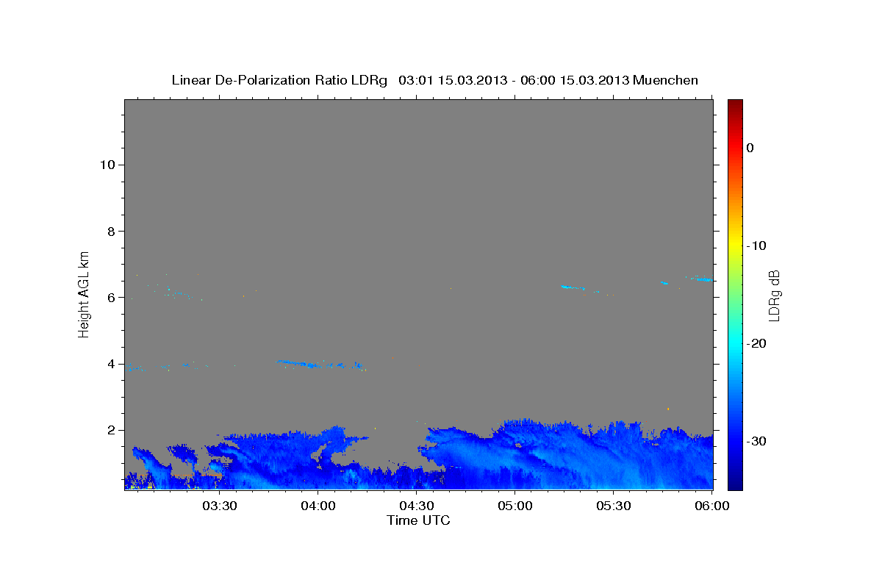This screenshot has width=882, height=588.
Task: Click the '03:30' time tick label
Action: click(x=219, y=506)
